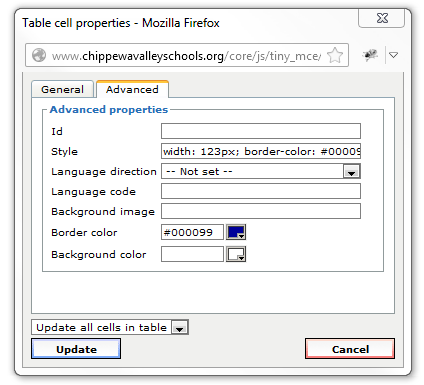Open the Background color picker swatch
This screenshot has width=424, height=385.
tap(236, 254)
